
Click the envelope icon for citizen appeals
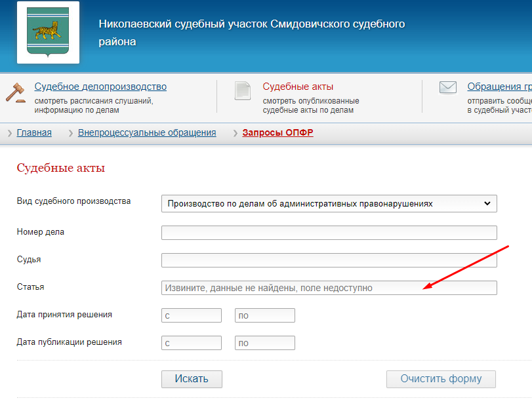click(x=448, y=88)
